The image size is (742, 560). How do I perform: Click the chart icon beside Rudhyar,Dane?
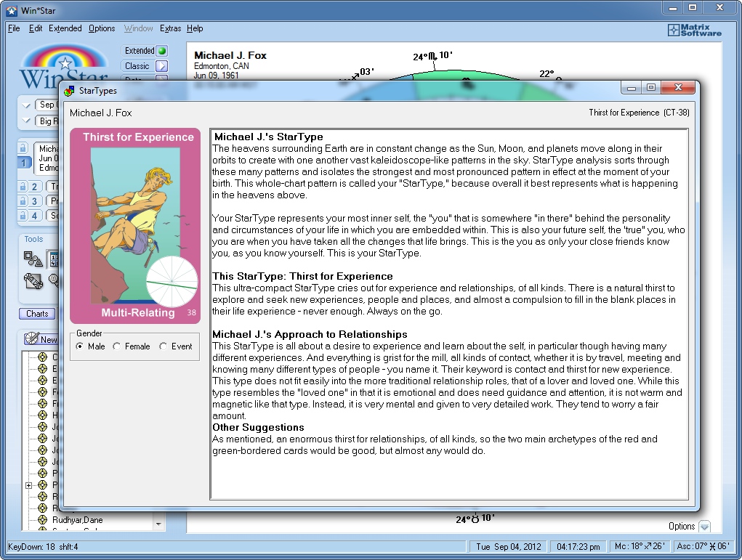click(x=43, y=520)
